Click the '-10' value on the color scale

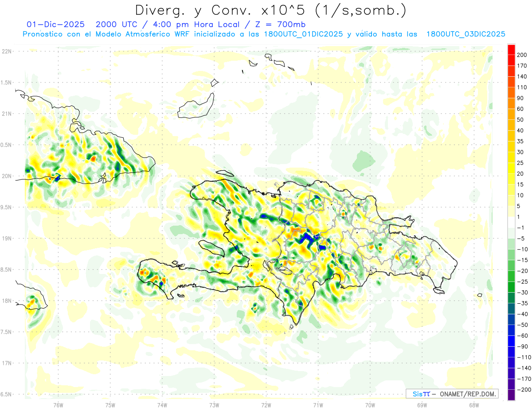(x=522, y=249)
